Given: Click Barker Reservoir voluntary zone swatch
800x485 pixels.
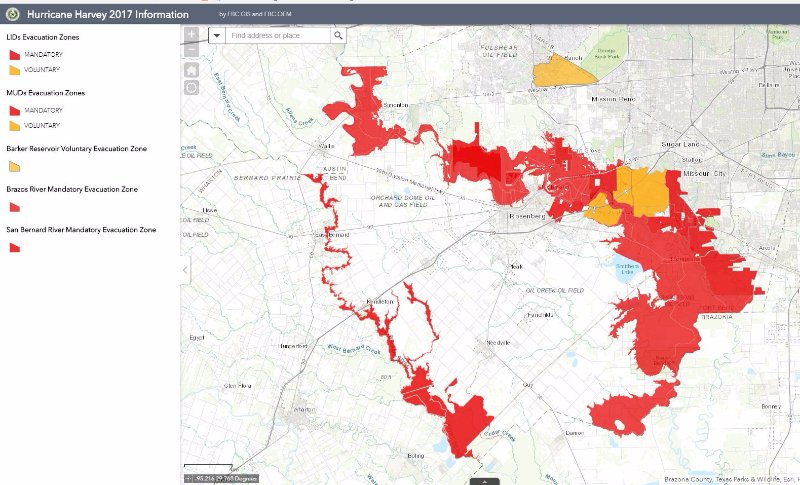Looking at the screenshot, I should pyautogui.click(x=14, y=167).
